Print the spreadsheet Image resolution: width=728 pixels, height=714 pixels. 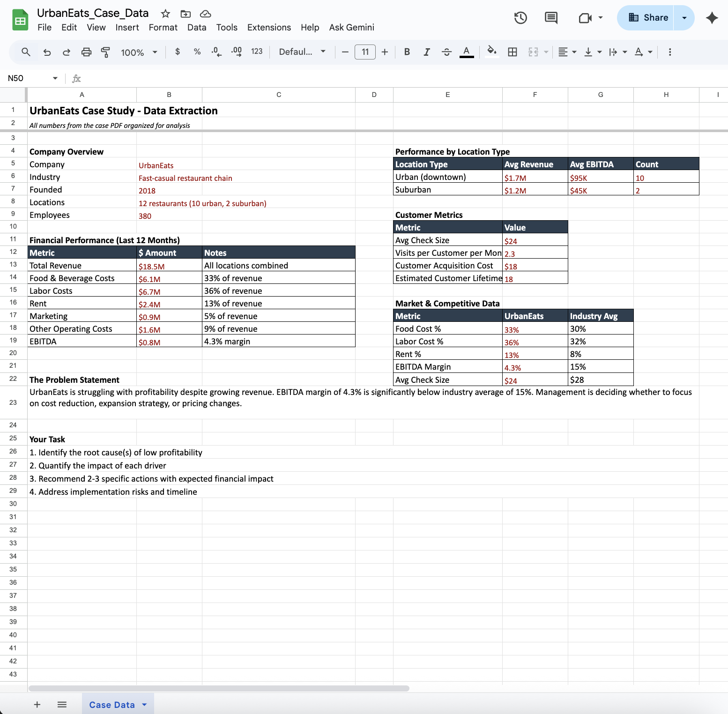tap(86, 52)
